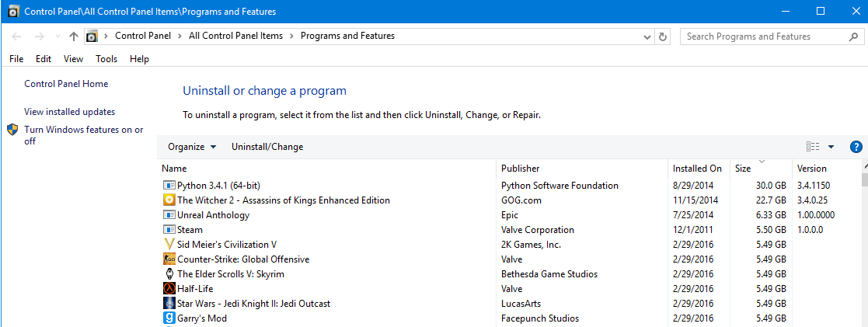Click the Half-Life lambda icon

pos(169,288)
